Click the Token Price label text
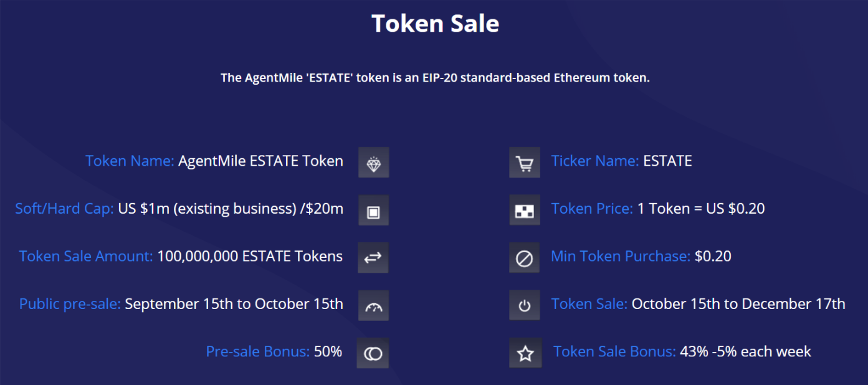The height and width of the screenshot is (385, 868). tap(592, 209)
